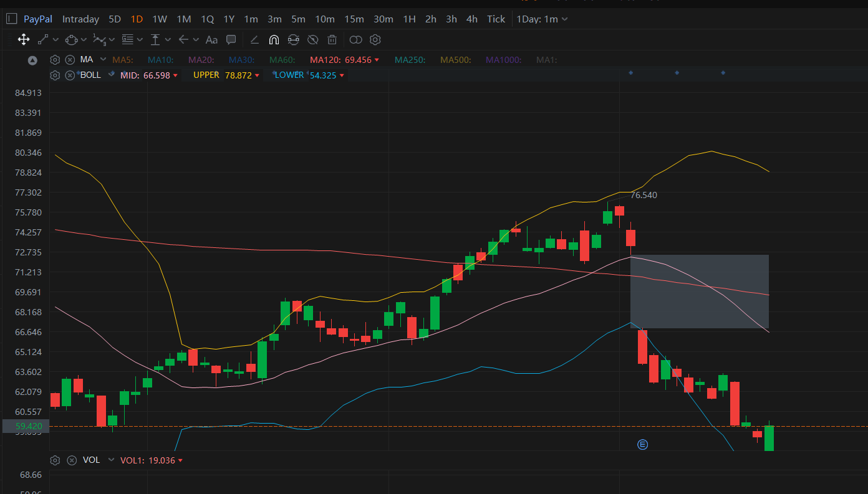Toggle MA30 line visibility
Viewport: 868px width, 494px height.
coord(242,60)
